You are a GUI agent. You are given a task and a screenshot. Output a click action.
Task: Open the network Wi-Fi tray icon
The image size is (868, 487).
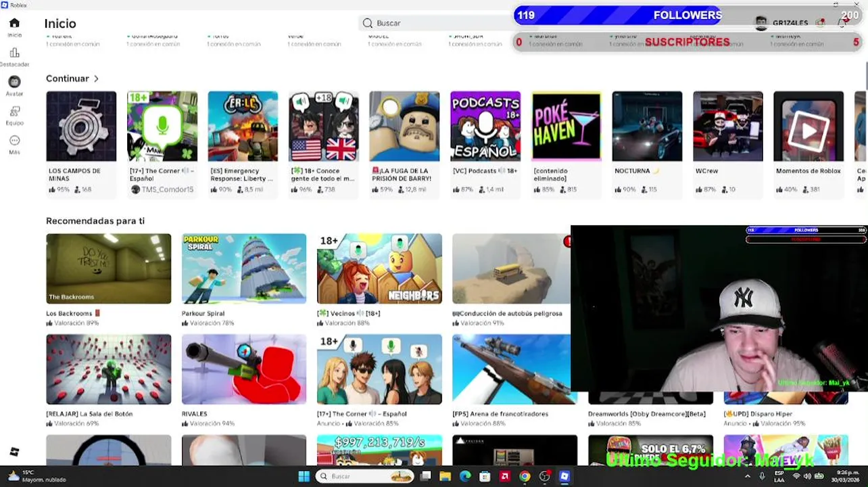coord(796,476)
